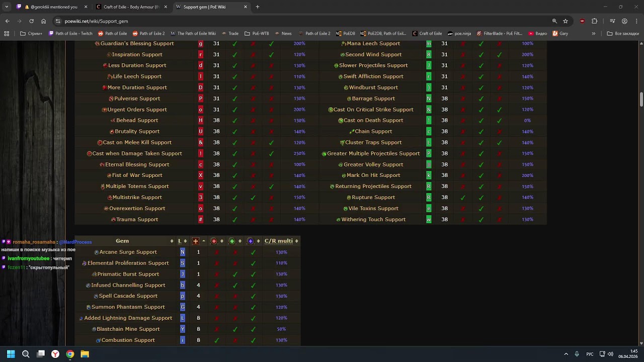Open the Returning Projectiles Support link
Viewport: 644px width, 362px height.
pyautogui.click(x=373, y=187)
